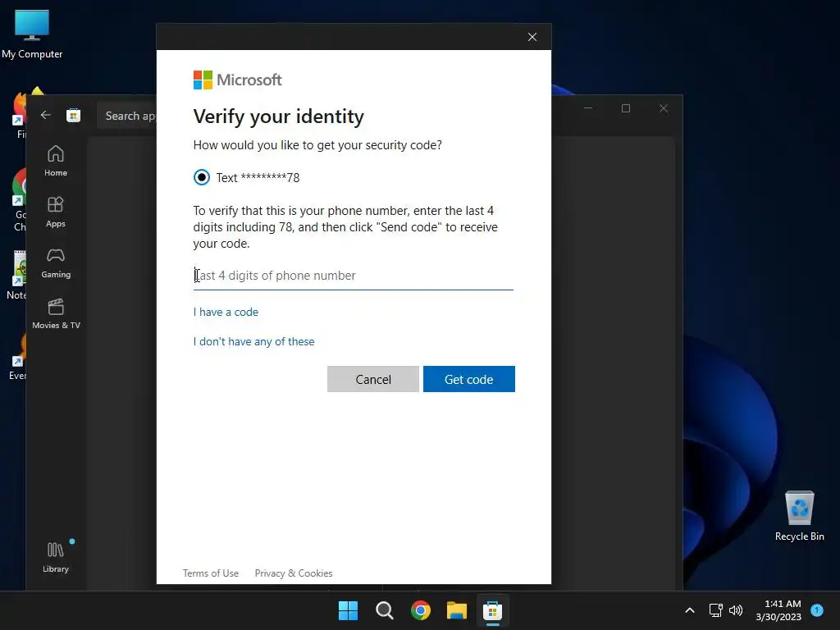
Task: Launch Google Chrome from taskbar
Action: [421, 610]
